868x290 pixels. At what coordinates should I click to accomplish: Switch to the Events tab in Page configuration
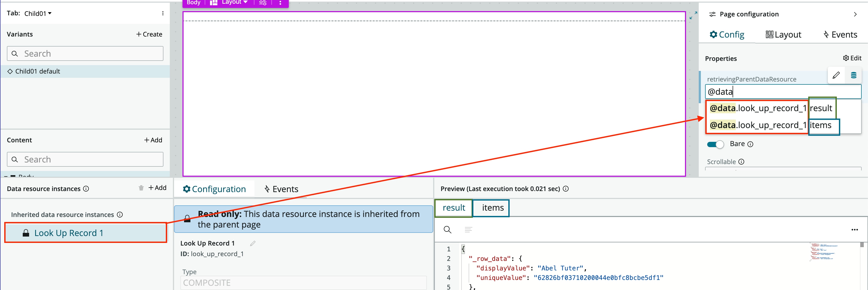pos(840,34)
